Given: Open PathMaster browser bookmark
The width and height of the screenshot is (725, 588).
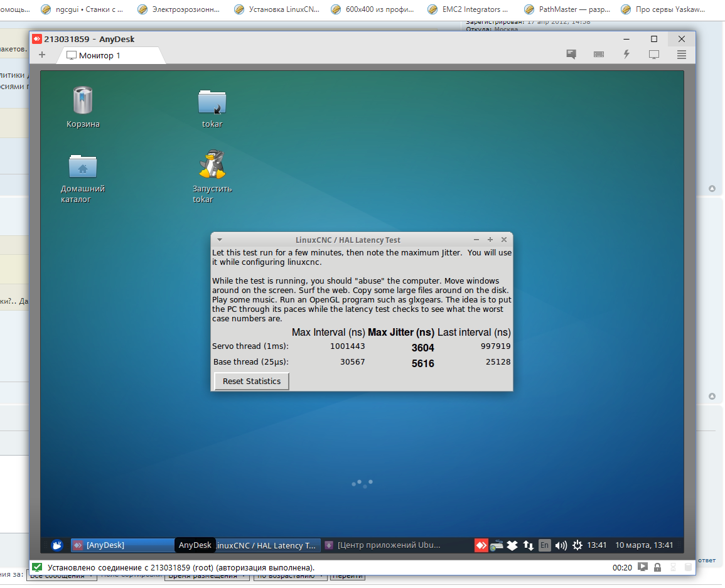Looking at the screenshot, I should point(567,9).
